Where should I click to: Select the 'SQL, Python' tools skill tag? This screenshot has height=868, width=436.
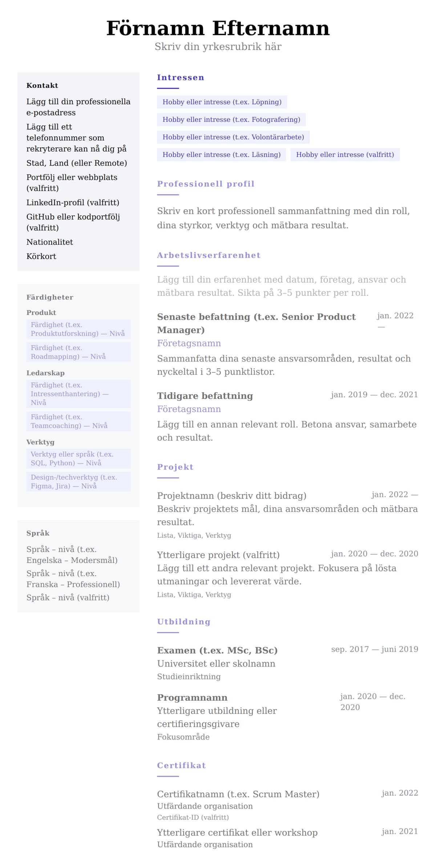pyautogui.click(x=78, y=459)
